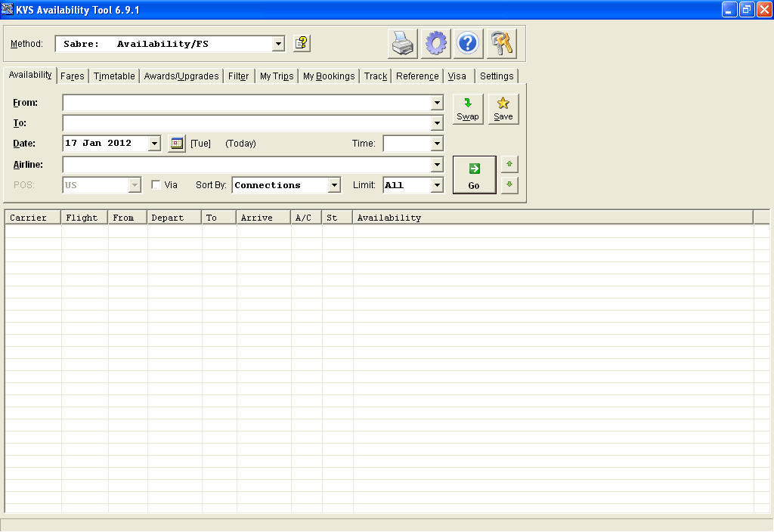Switch to the Timetable tab
This screenshot has height=532, width=774.
point(114,76)
